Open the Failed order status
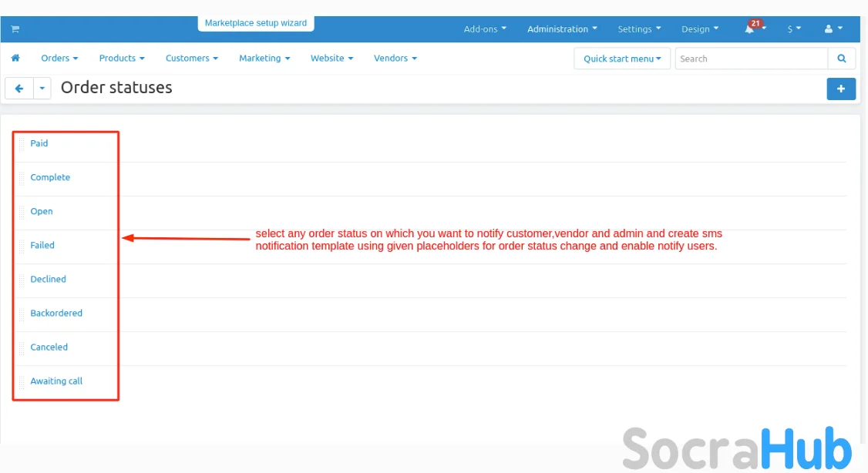Screen dimensions: 868x473 [42, 245]
